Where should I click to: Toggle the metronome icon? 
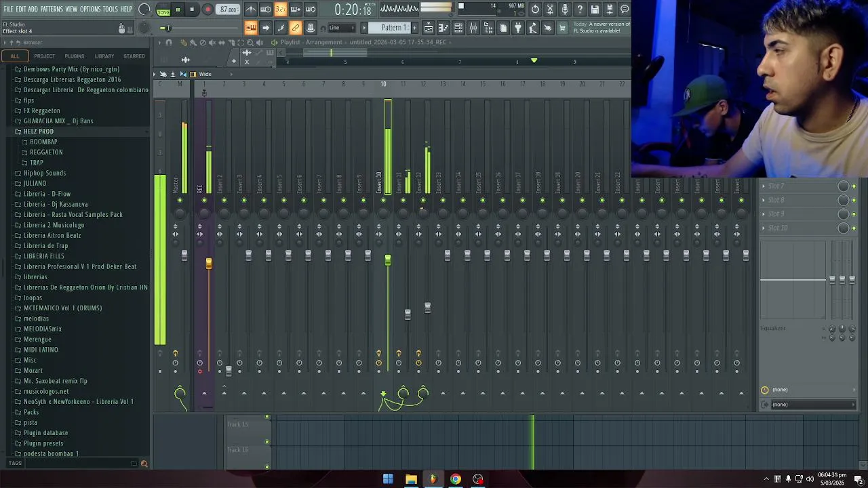point(251,9)
